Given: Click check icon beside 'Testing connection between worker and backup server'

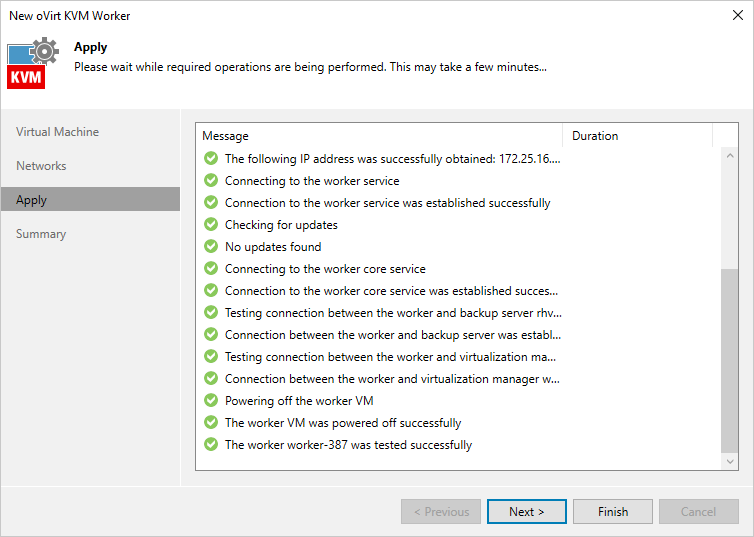Looking at the screenshot, I should [x=211, y=312].
